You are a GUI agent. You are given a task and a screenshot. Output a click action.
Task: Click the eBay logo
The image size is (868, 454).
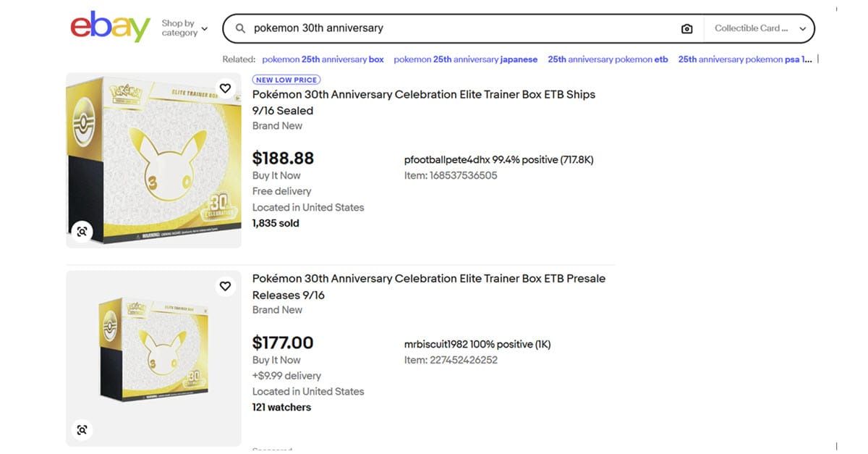(x=110, y=27)
